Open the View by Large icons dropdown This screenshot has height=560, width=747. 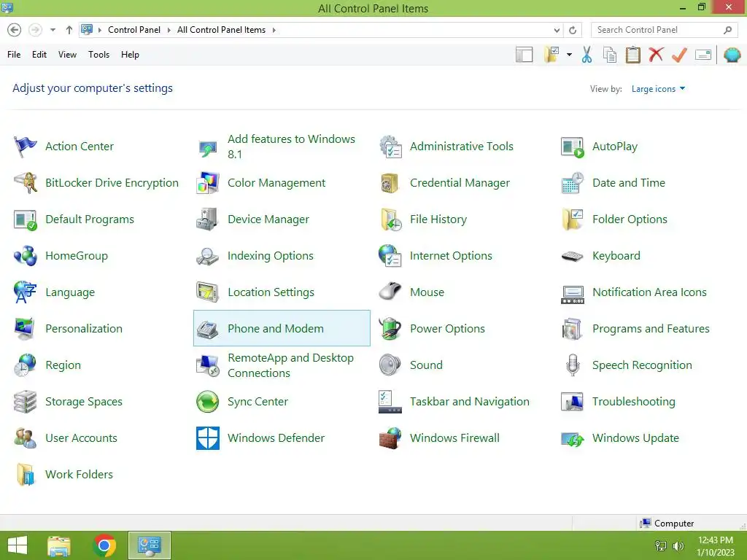click(x=658, y=89)
